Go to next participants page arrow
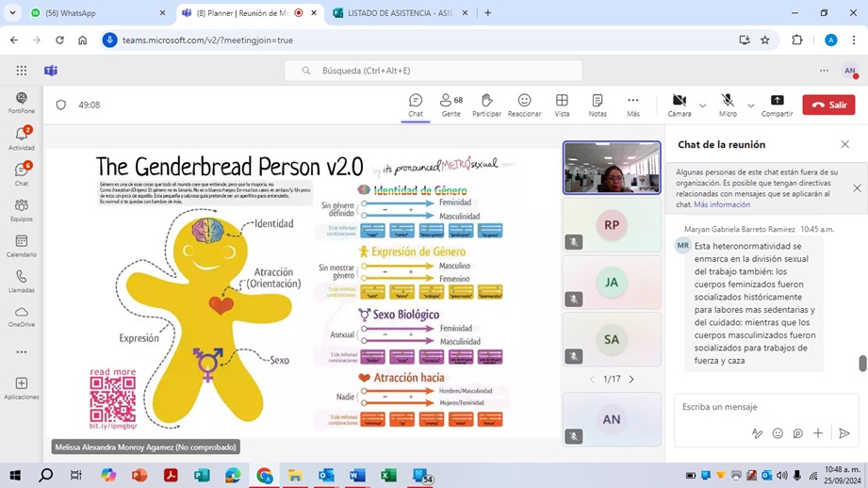868x488 pixels. tap(631, 379)
